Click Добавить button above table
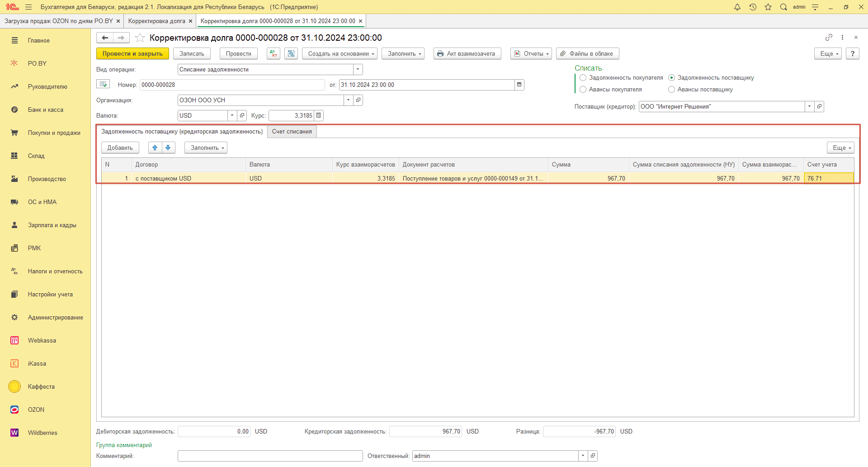868x467 pixels. [x=120, y=148]
